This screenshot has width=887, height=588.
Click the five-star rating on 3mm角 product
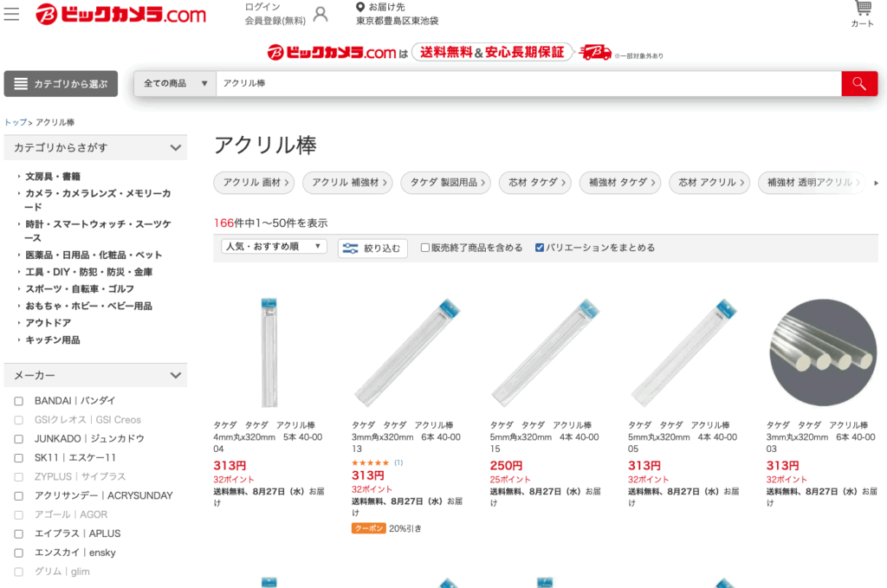pos(371,463)
